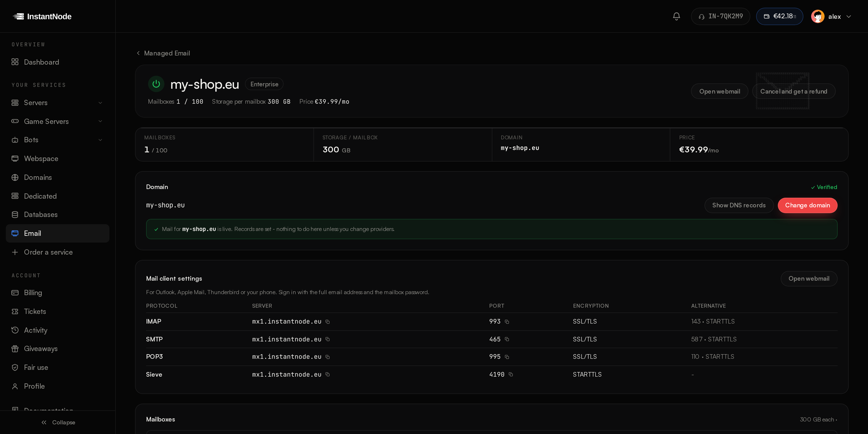Select Dedicated in sidebar
This screenshot has width=868, height=434.
(x=58, y=196)
